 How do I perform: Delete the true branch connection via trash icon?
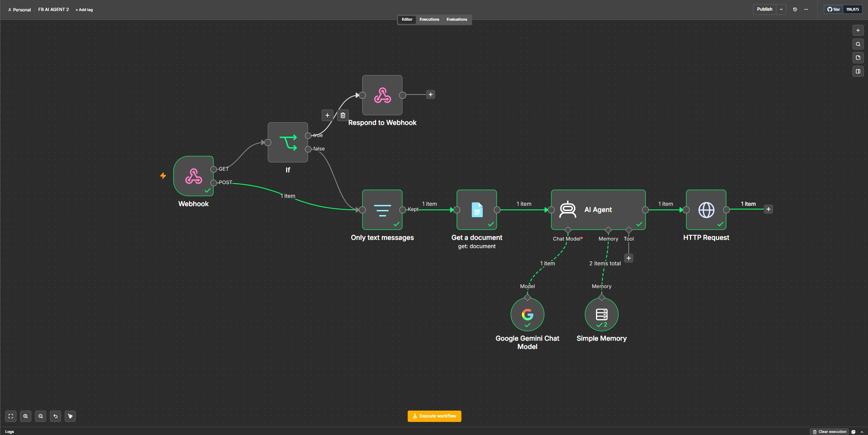pos(343,115)
